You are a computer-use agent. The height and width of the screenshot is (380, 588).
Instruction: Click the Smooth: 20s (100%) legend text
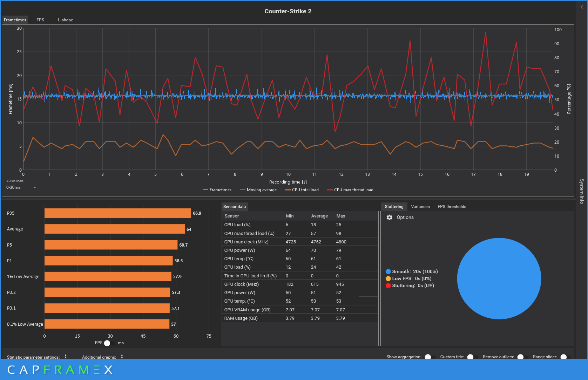[x=415, y=271]
